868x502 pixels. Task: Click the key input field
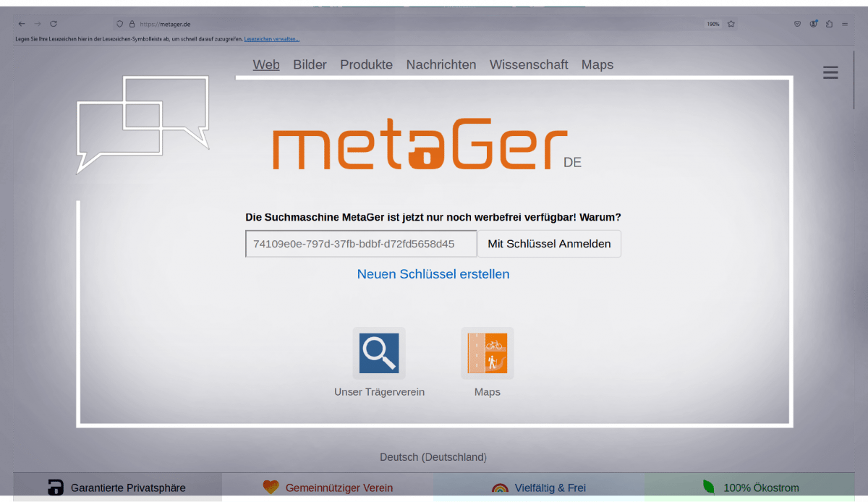point(361,244)
